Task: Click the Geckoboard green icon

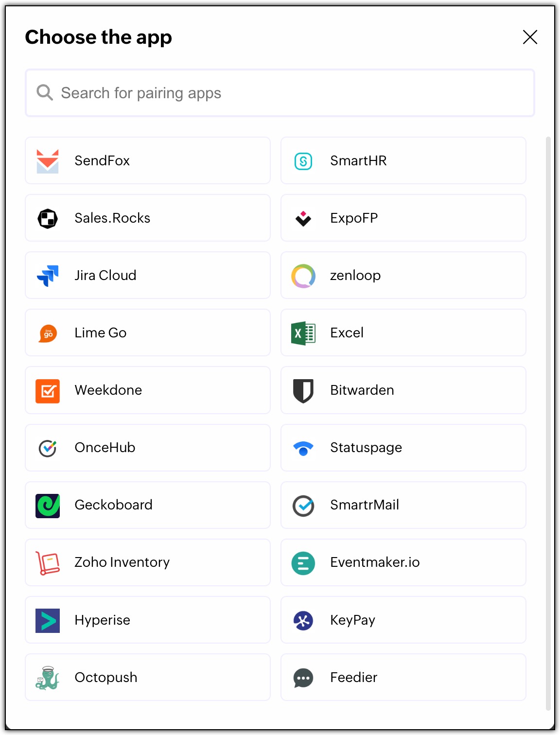Action: (x=48, y=506)
